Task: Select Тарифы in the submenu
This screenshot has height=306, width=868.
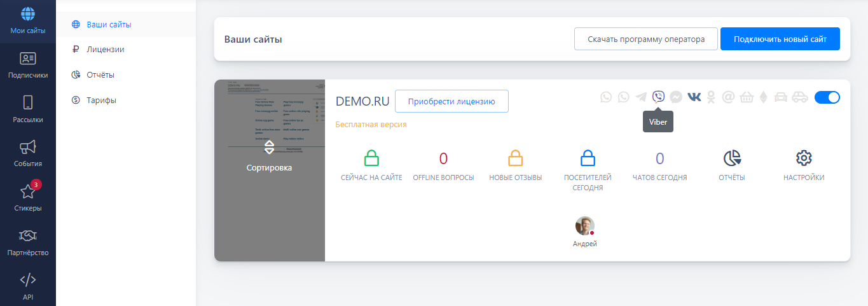Action: [x=101, y=100]
